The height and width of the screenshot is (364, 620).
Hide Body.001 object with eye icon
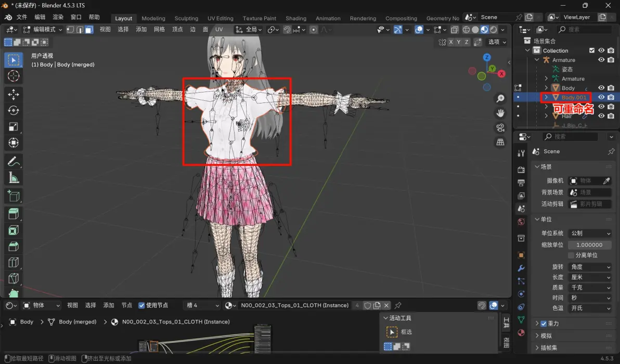pos(601,97)
